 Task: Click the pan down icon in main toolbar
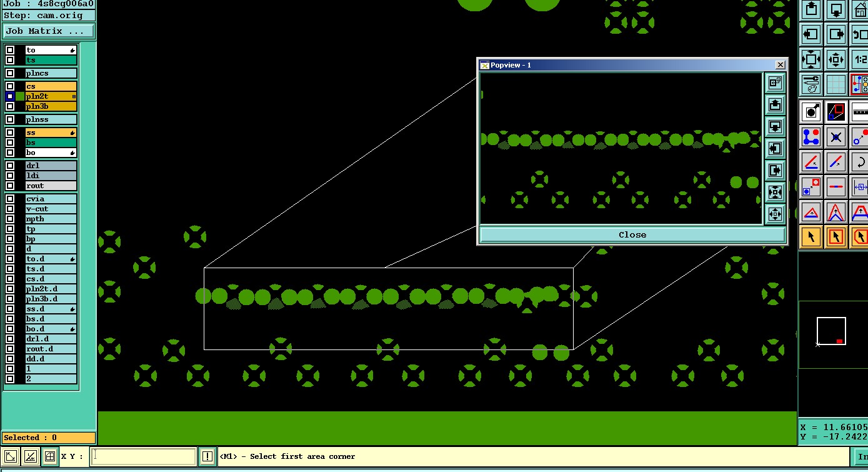click(x=836, y=10)
